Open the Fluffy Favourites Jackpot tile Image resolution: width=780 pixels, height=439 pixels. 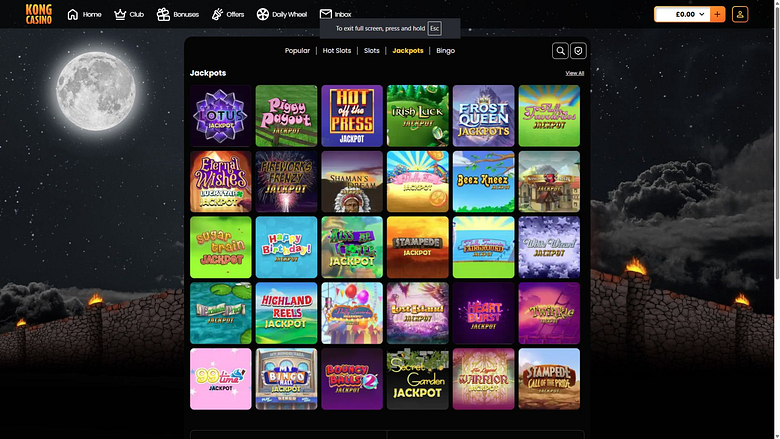[x=549, y=116]
